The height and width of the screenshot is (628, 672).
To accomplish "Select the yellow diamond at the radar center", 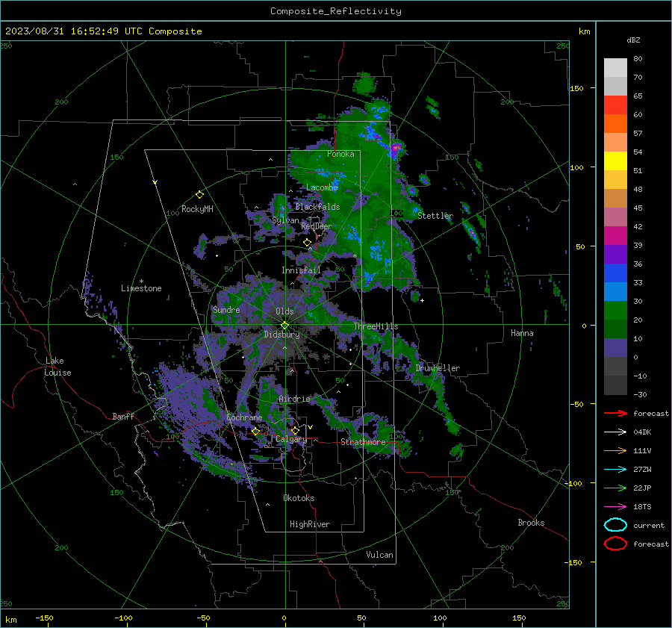I will click(x=284, y=326).
